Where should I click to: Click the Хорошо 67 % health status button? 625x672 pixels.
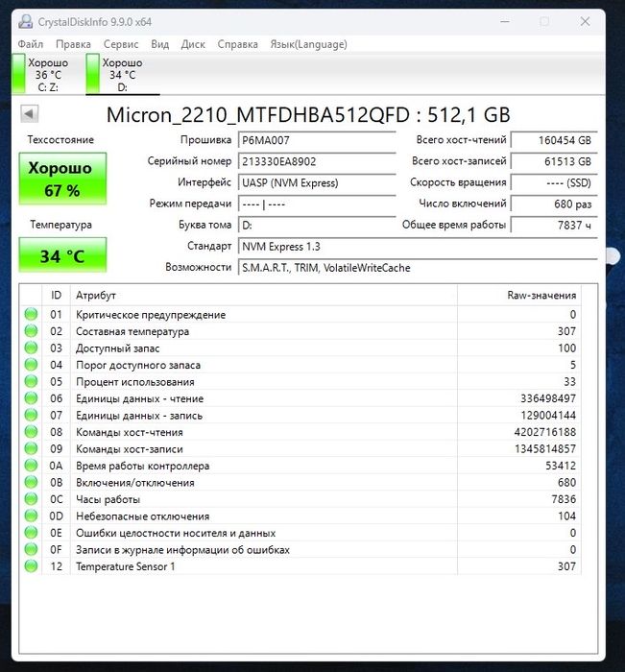[x=62, y=179]
